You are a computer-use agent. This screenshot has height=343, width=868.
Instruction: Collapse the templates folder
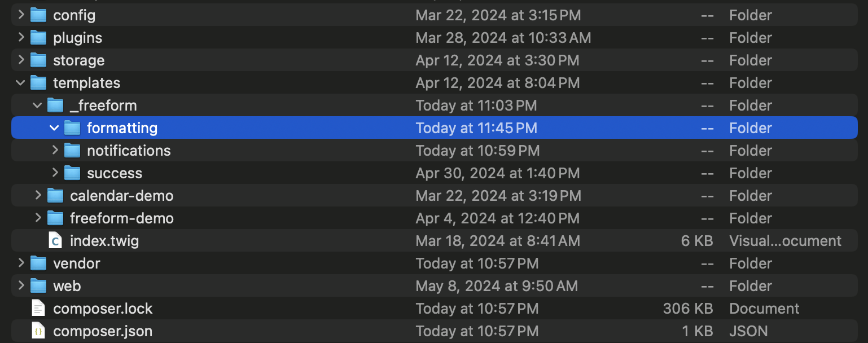21,83
